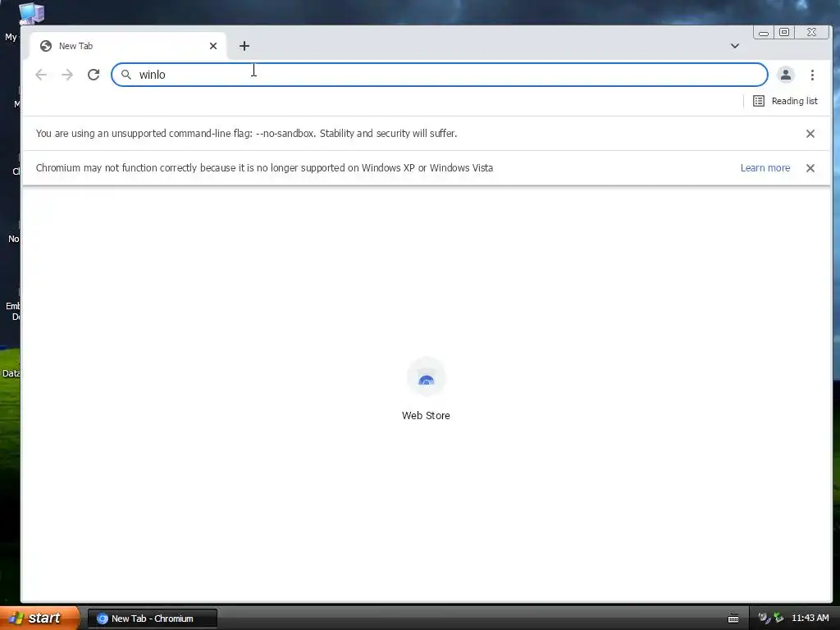Open the Reading list panel

click(x=785, y=101)
